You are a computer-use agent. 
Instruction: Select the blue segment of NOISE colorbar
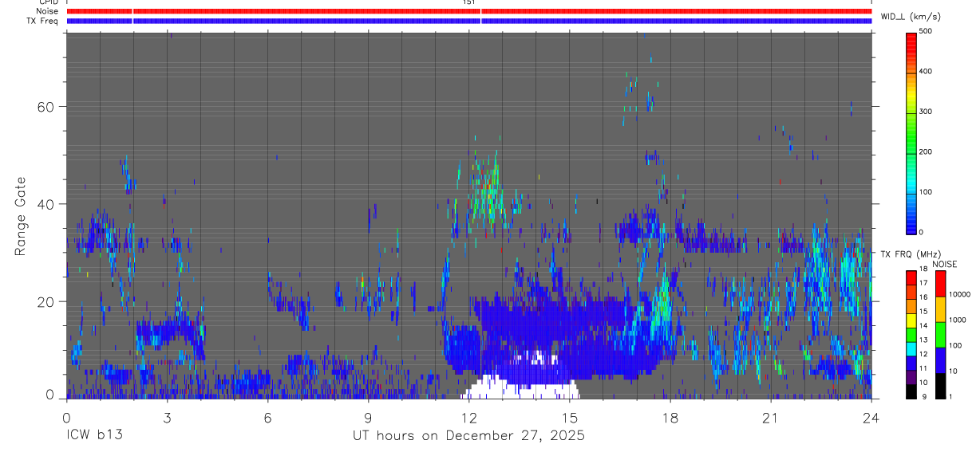(x=940, y=360)
